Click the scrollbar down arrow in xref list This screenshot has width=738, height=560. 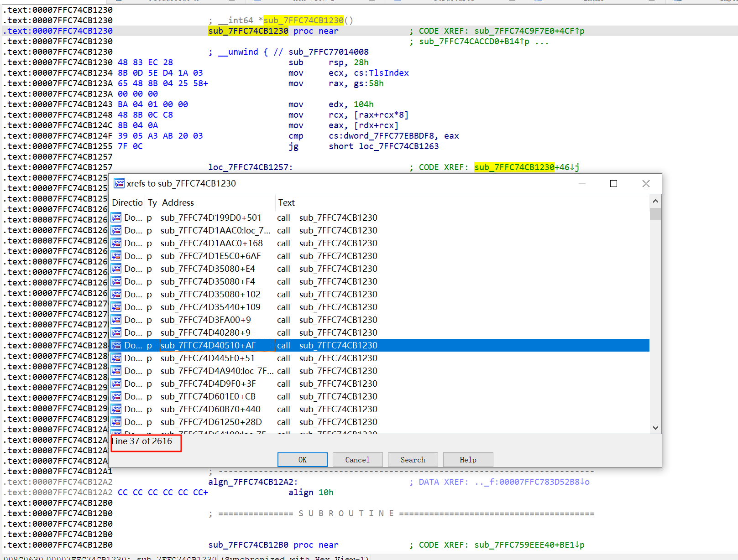655,428
